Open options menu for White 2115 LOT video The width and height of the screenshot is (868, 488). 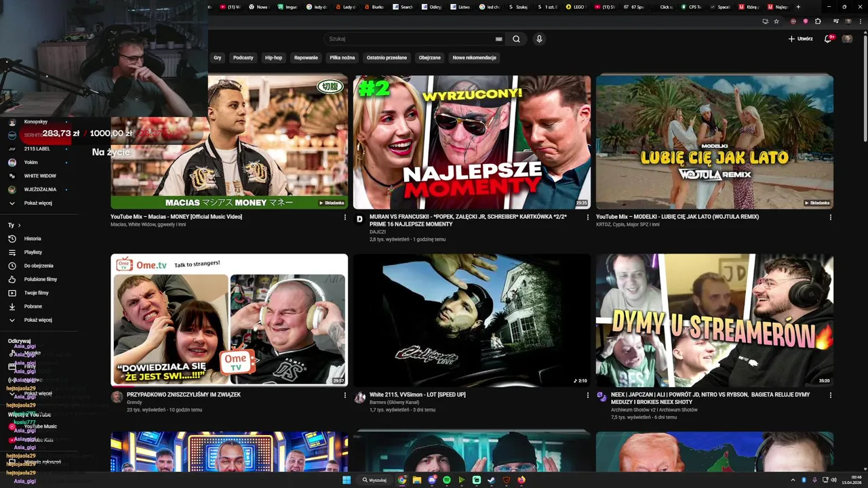coord(587,395)
